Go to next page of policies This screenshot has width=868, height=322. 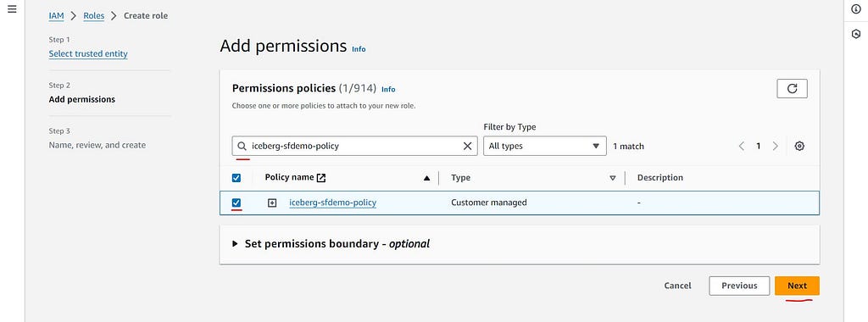coord(775,146)
